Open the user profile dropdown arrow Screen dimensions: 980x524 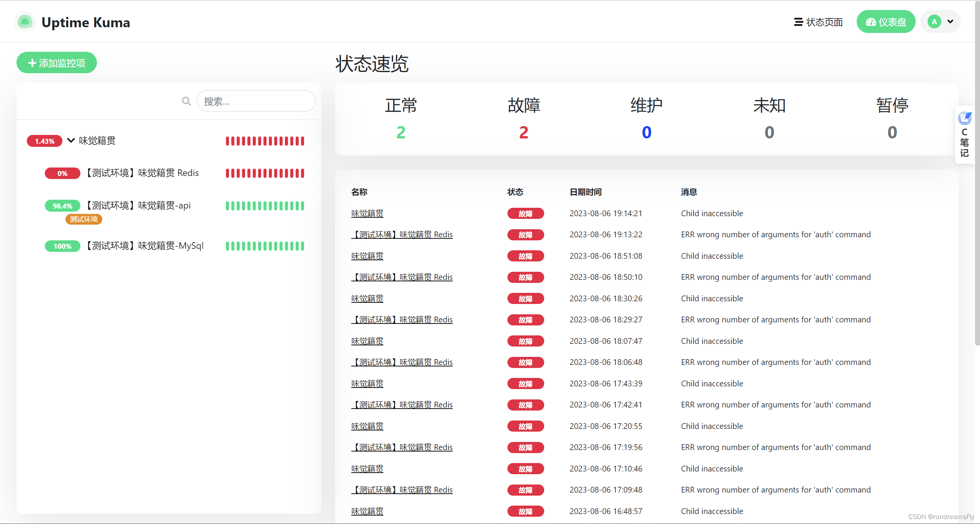(950, 22)
